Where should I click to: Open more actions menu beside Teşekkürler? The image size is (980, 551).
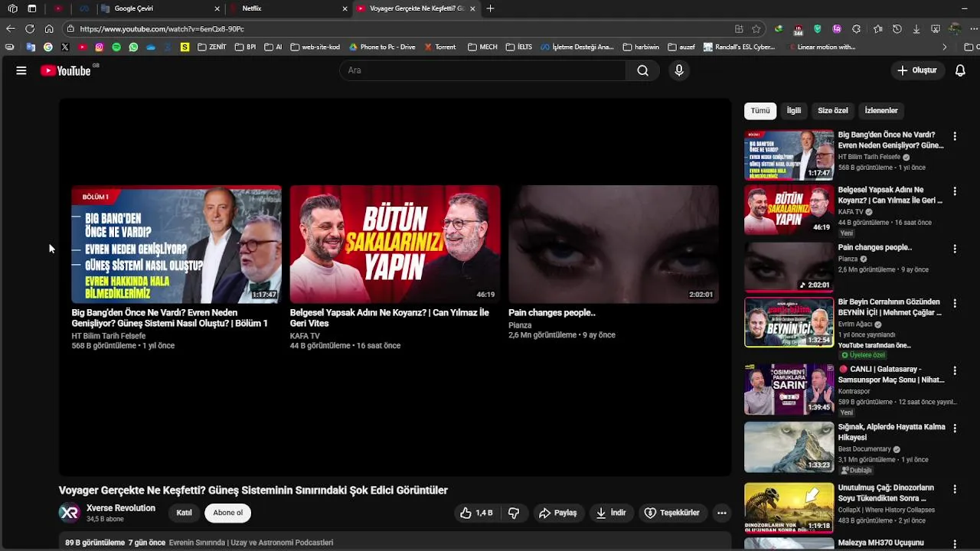point(721,513)
